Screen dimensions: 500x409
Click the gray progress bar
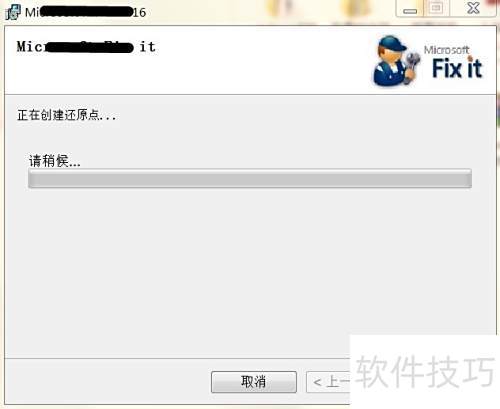click(x=250, y=178)
